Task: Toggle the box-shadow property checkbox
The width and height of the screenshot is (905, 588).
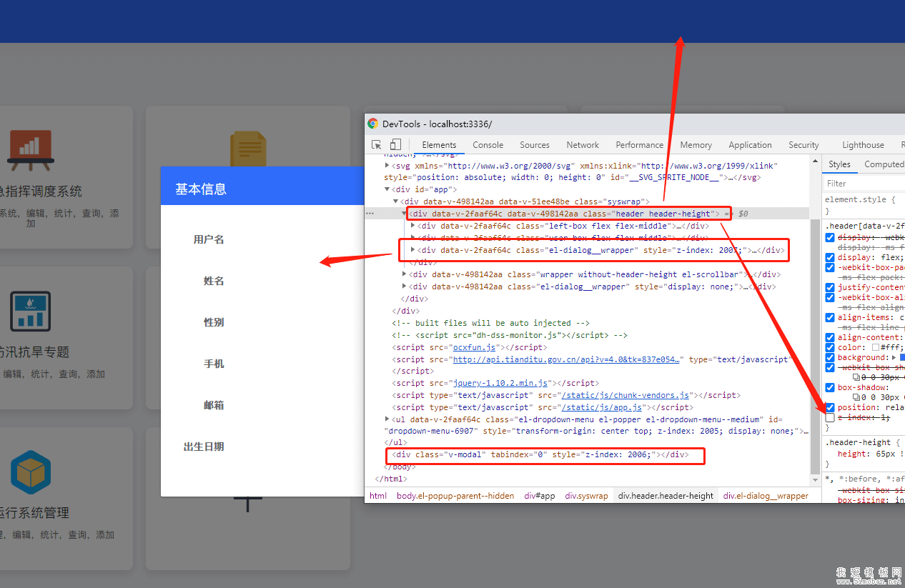Action: 830,387
